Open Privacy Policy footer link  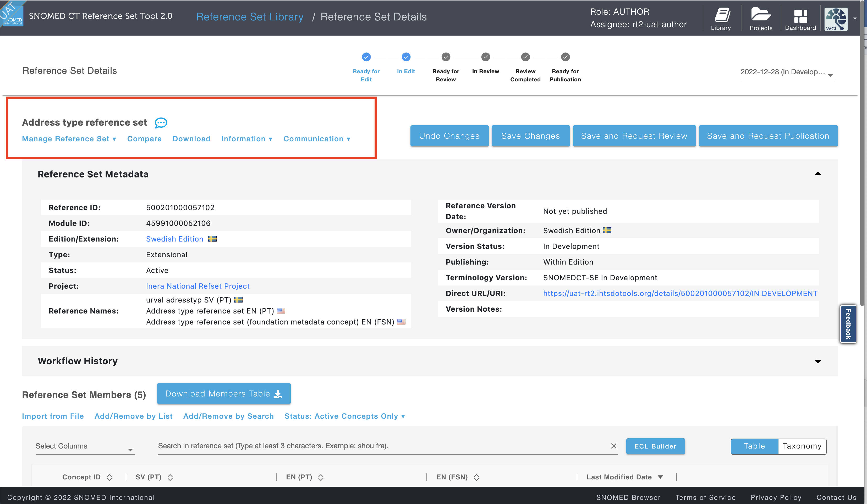776,497
